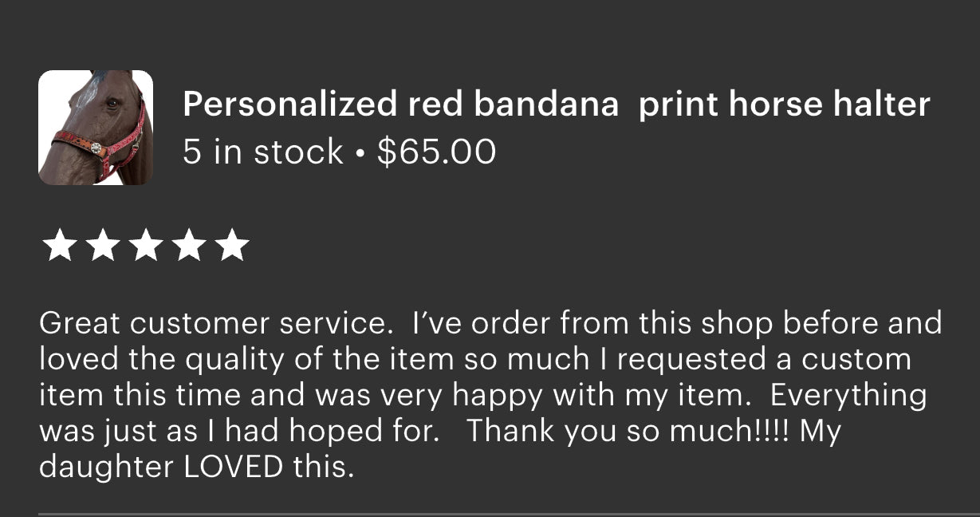This screenshot has height=517, width=980.
Task: Click the word "LOVED" in the review
Action: coord(233,467)
